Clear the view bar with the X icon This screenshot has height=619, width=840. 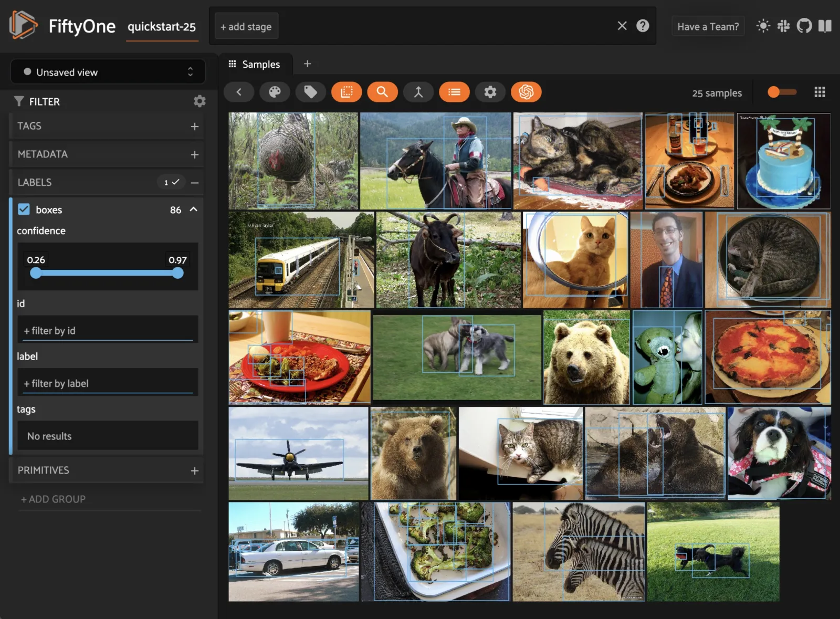(622, 26)
